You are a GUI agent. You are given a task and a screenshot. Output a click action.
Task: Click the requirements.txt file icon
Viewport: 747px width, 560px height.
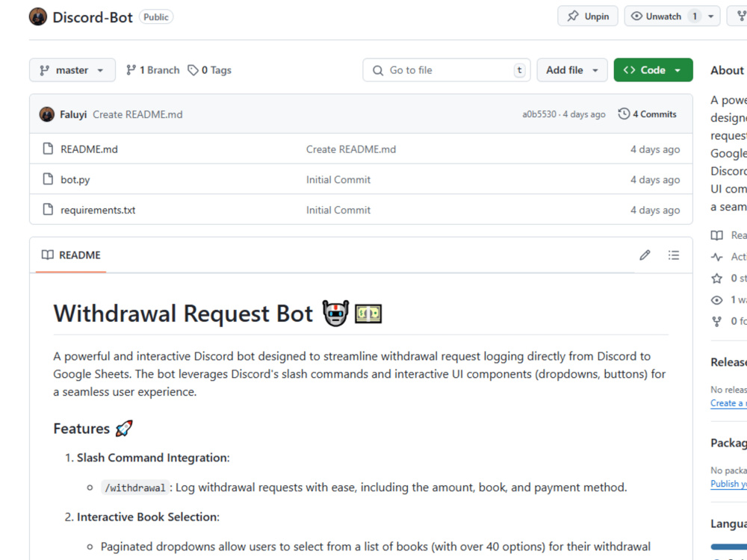pyautogui.click(x=48, y=210)
